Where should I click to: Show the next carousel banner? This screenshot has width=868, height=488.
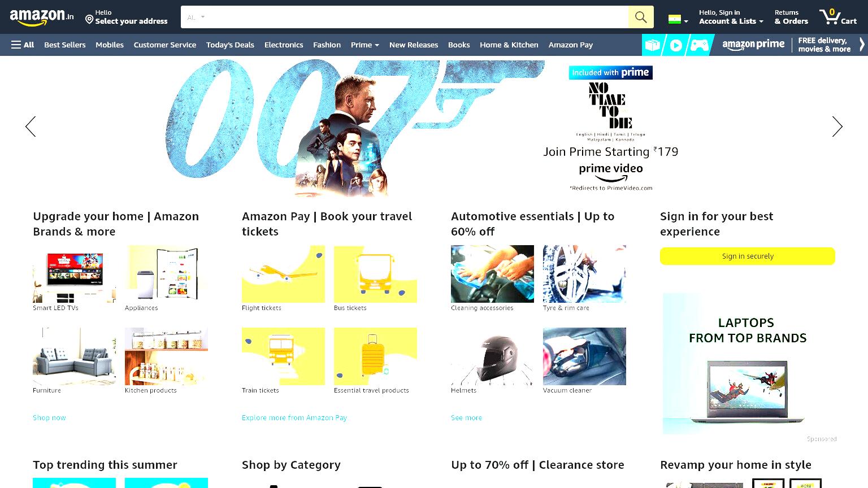click(837, 127)
